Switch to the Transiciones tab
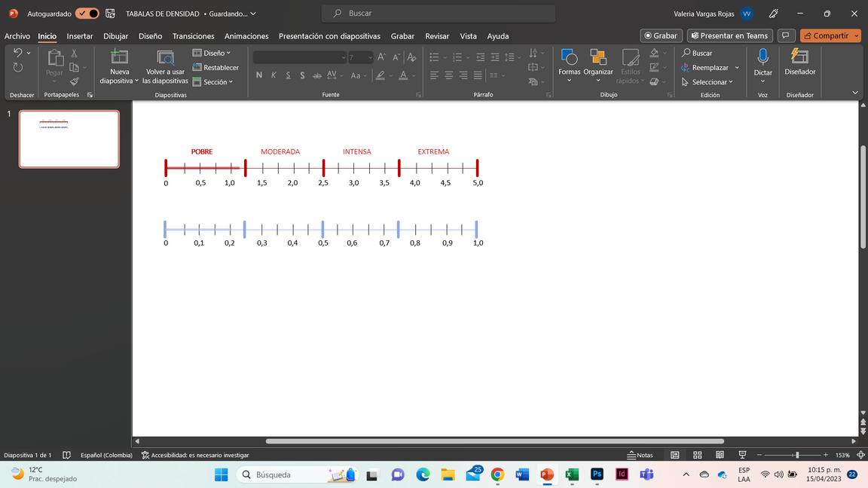This screenshot has height=488, width=868. click(x=193, y=36)
